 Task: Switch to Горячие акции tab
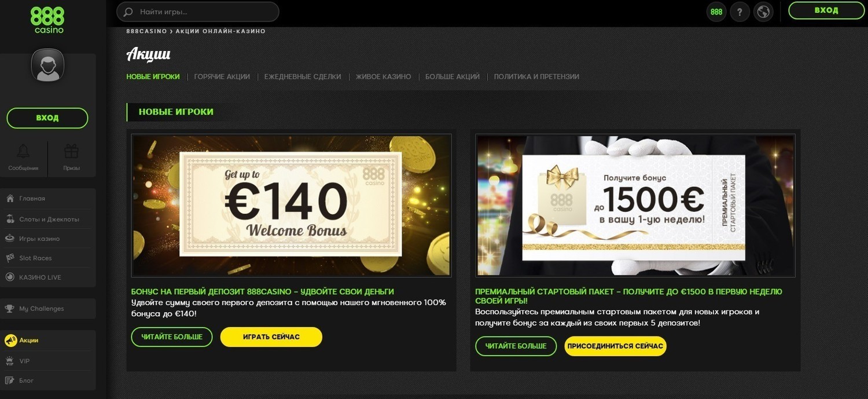tap(222, 76)
